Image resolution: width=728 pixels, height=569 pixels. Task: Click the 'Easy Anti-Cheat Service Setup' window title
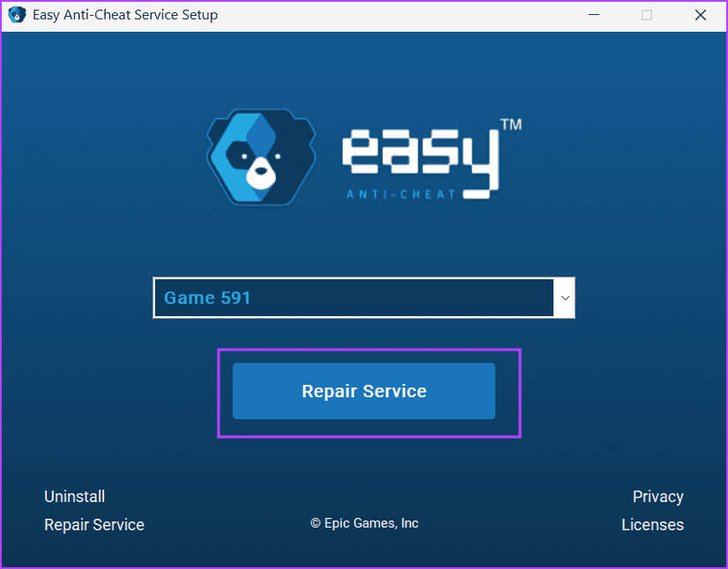(125, 15)
